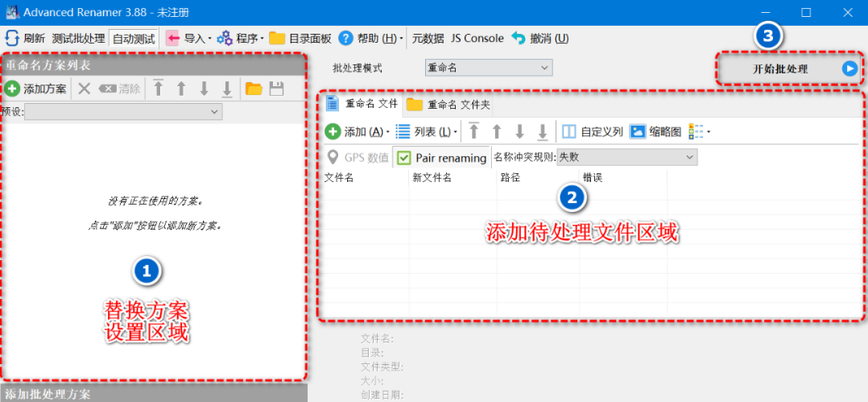The height and width of the screenshot is (402, 868).
Task: Click the 清除 clear methods button
Action: click(x=119, y=89)
